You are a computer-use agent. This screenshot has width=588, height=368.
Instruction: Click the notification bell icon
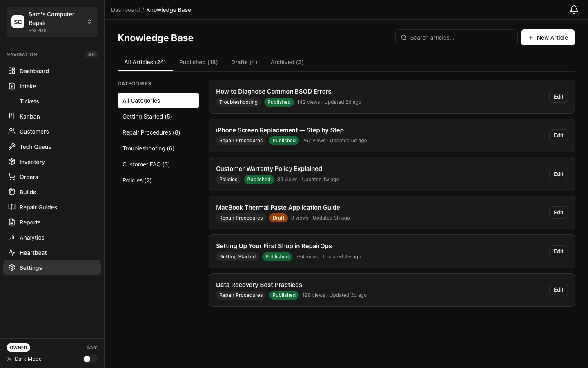(574, 9)
